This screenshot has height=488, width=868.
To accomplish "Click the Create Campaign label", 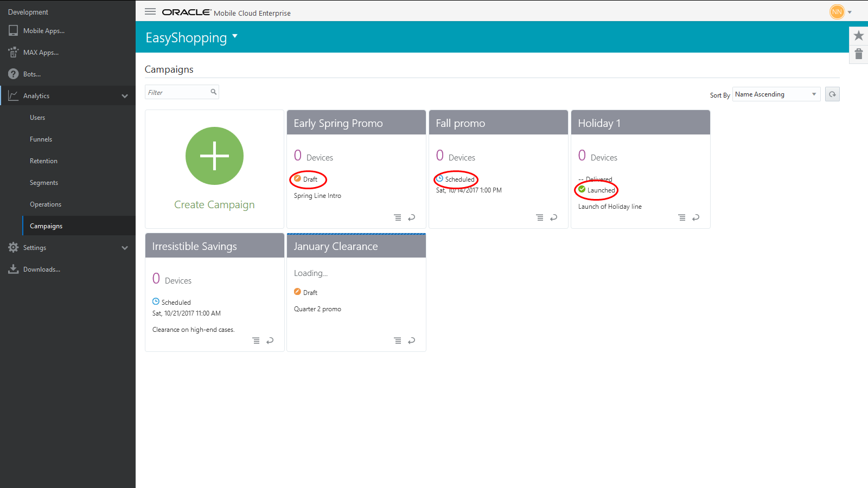I will (x=214, y=204).
